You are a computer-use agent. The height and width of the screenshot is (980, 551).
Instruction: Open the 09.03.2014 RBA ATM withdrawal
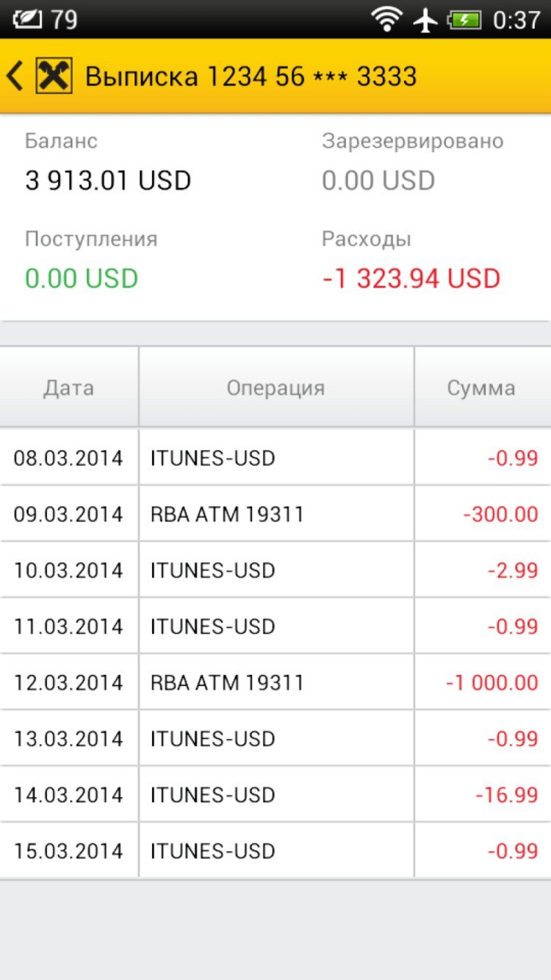pos(275,514)
